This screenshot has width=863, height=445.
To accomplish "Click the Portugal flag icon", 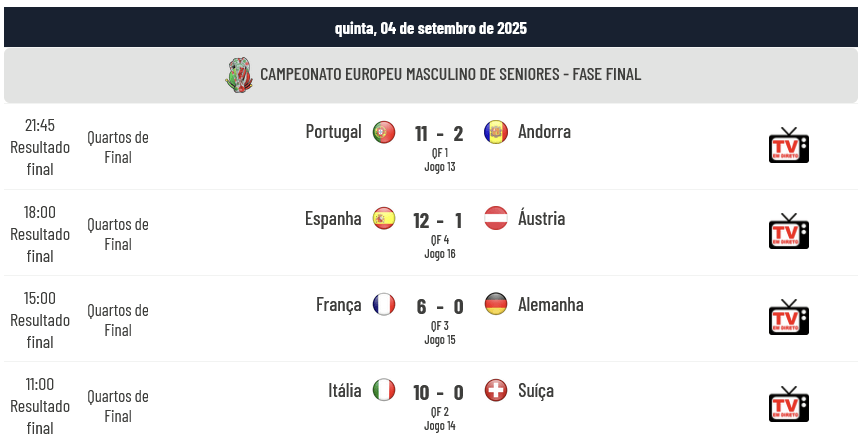I will 384,132.
